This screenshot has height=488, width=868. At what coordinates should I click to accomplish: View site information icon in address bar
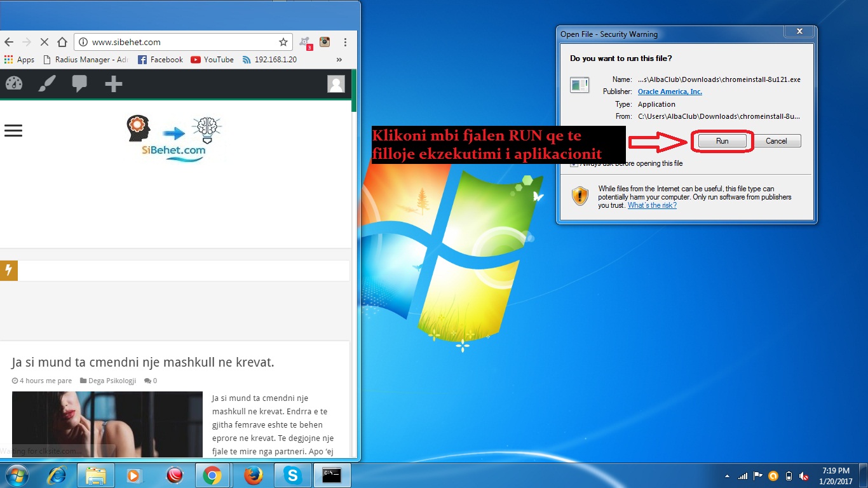[x=83, y=42]
